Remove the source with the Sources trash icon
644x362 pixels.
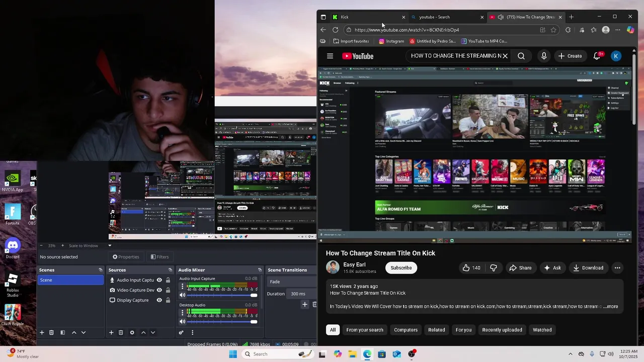[x=121, y=332]
